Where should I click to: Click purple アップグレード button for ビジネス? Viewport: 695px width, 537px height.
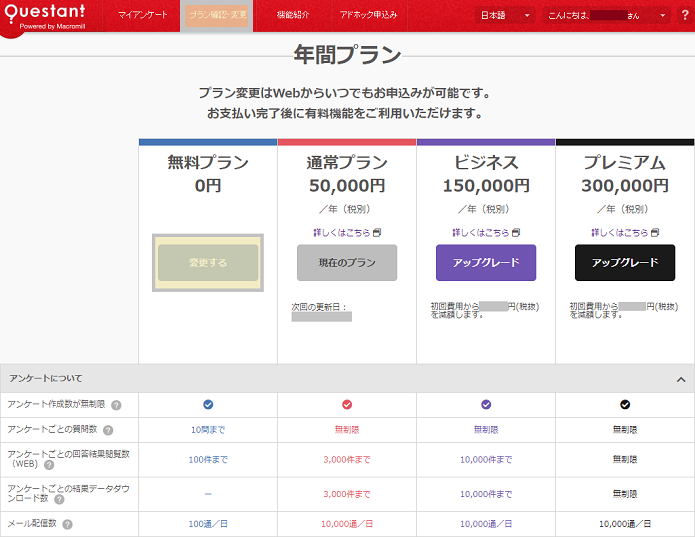tap(486, 263)
